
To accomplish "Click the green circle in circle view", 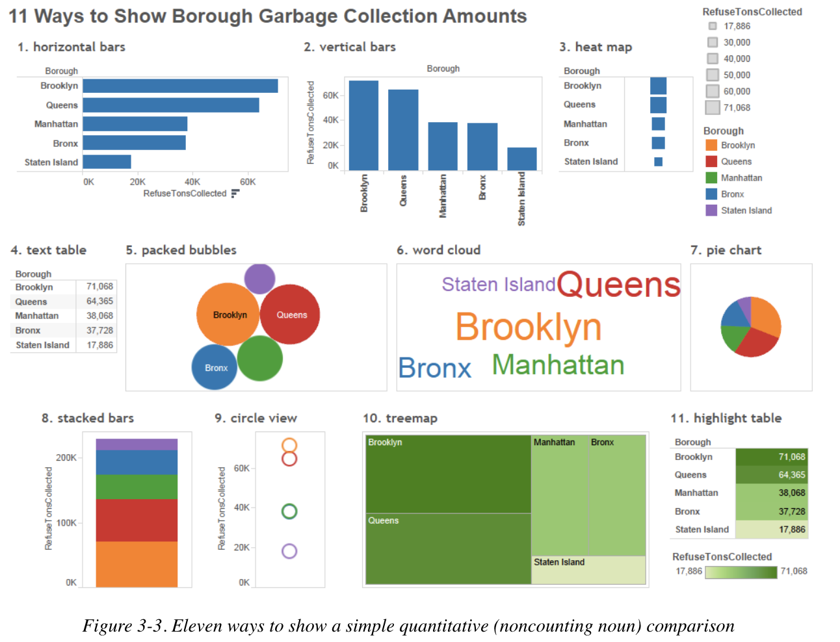I will 291,511.
